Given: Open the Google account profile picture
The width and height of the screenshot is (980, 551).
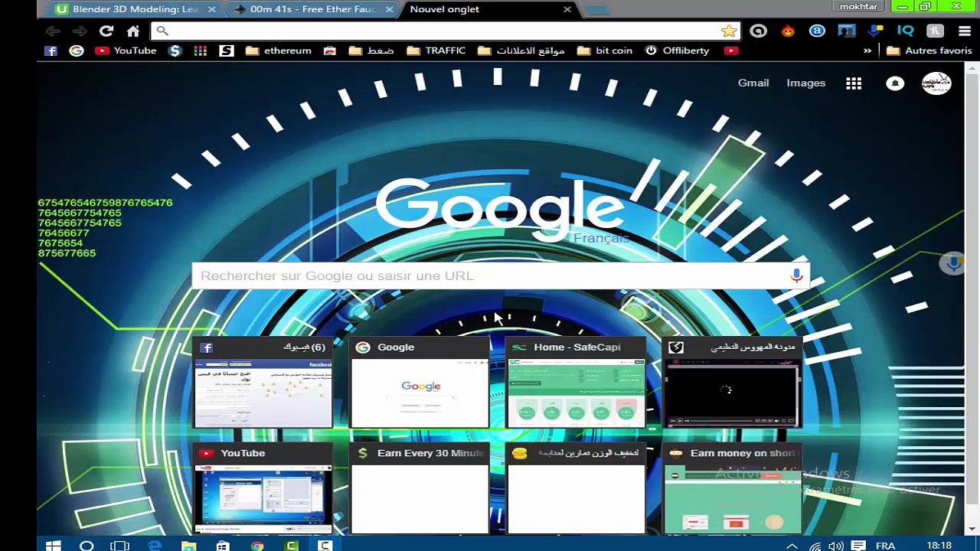Looking at the screenshot, I should coord(936,83).
